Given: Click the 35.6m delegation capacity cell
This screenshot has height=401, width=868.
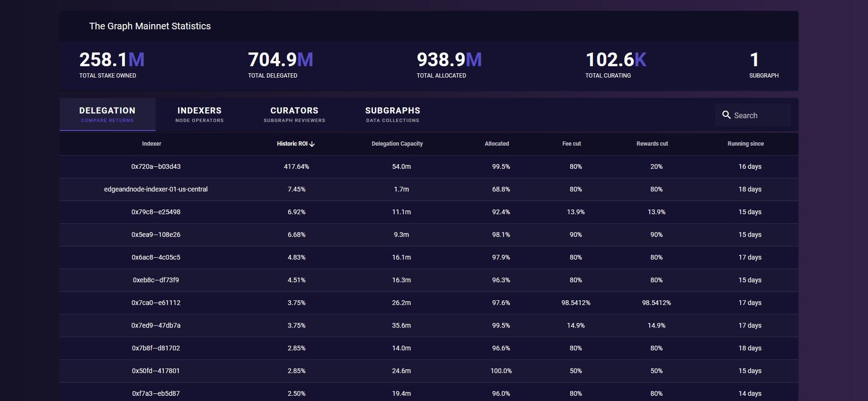Looking at the screenshot, I should tap(401, 325).
